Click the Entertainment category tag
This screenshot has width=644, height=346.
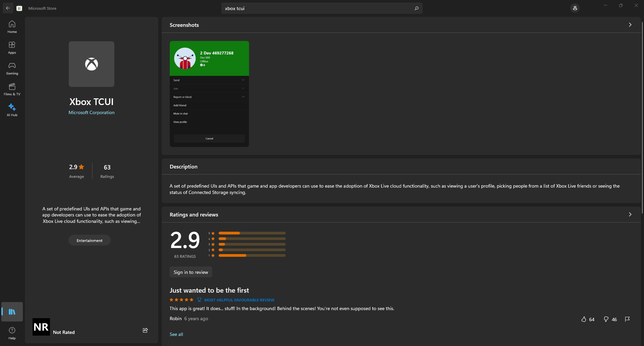(90, 240)
